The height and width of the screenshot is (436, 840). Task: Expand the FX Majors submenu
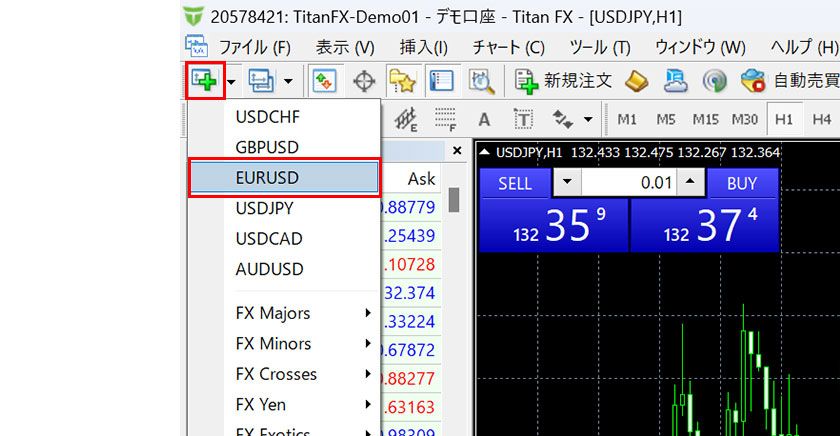pyautogui.click(x=284, y=313)
